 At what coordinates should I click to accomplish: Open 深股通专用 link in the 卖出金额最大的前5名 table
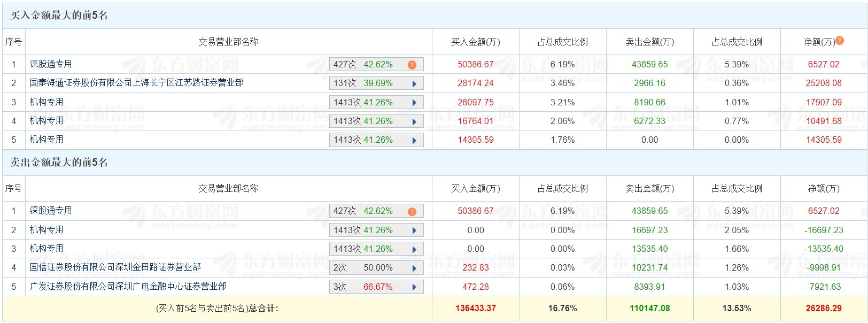51,210
